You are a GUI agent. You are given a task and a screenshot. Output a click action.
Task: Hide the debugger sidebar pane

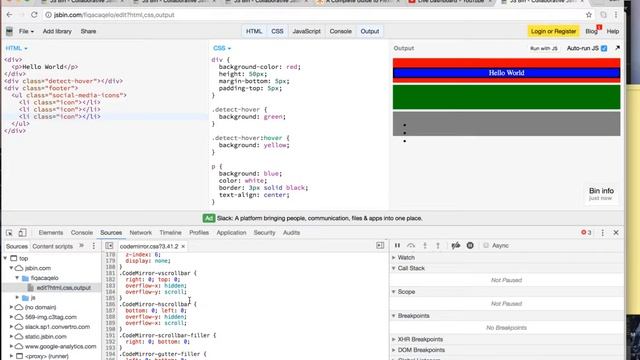tap(380, 246)
